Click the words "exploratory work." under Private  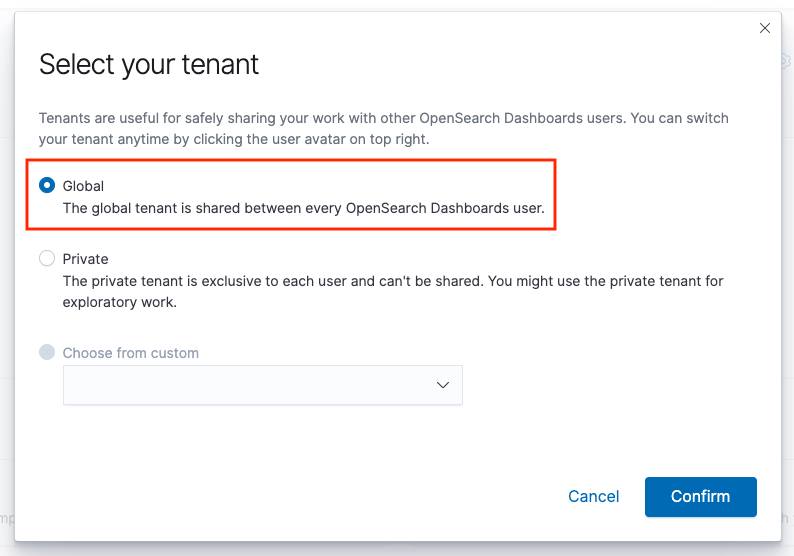[119, 302]
